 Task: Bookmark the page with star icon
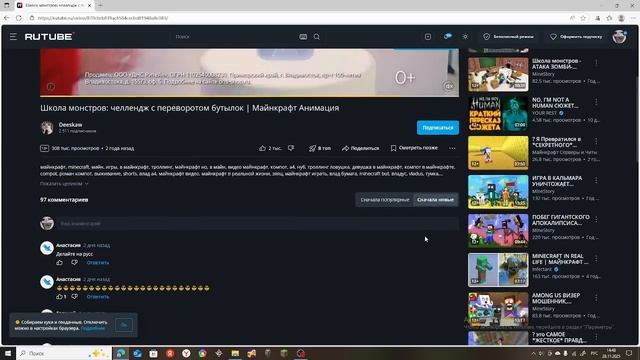[x=583, y=18]
